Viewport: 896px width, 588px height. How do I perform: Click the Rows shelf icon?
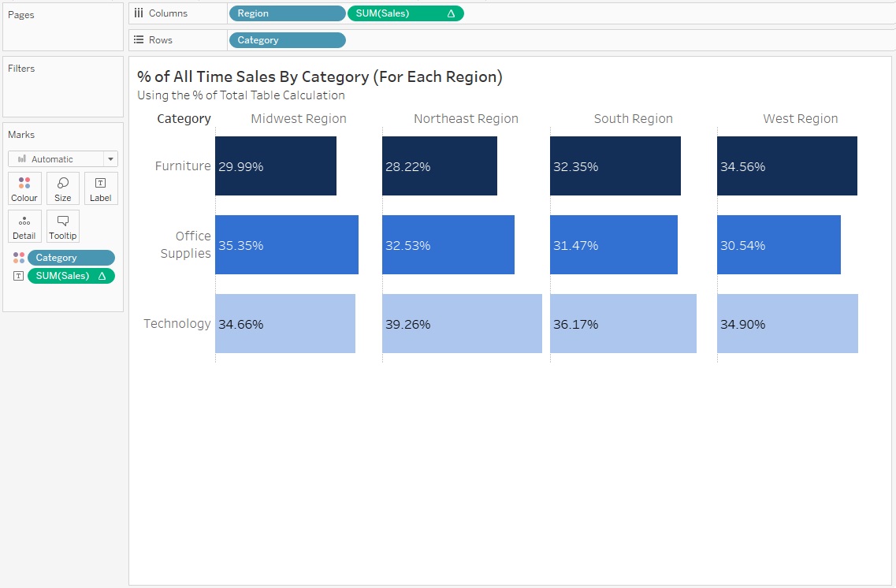point(139,40)
